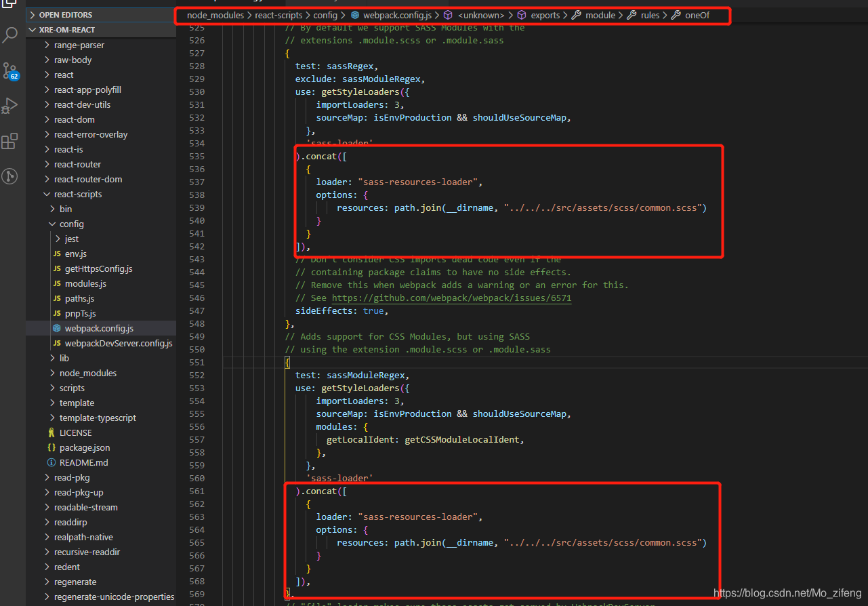This screenshot has height=606, width=868.
Task: Expand the lib folder
Action: 52,358
